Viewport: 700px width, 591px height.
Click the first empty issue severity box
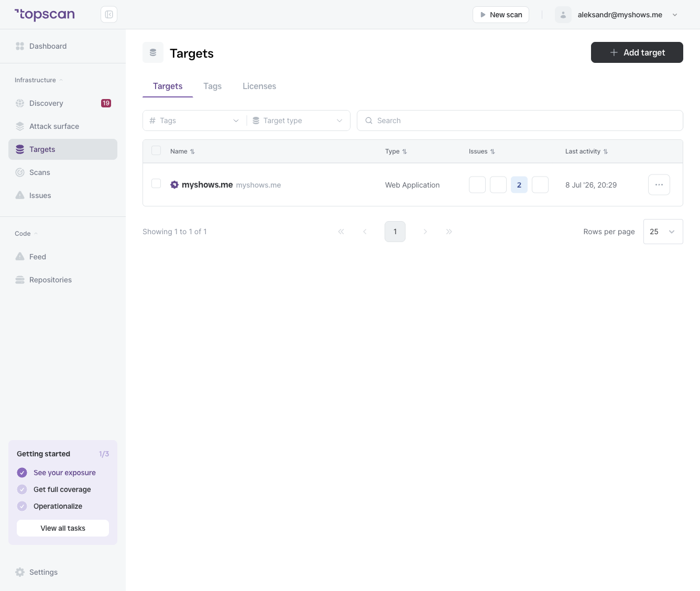point(477,184)
